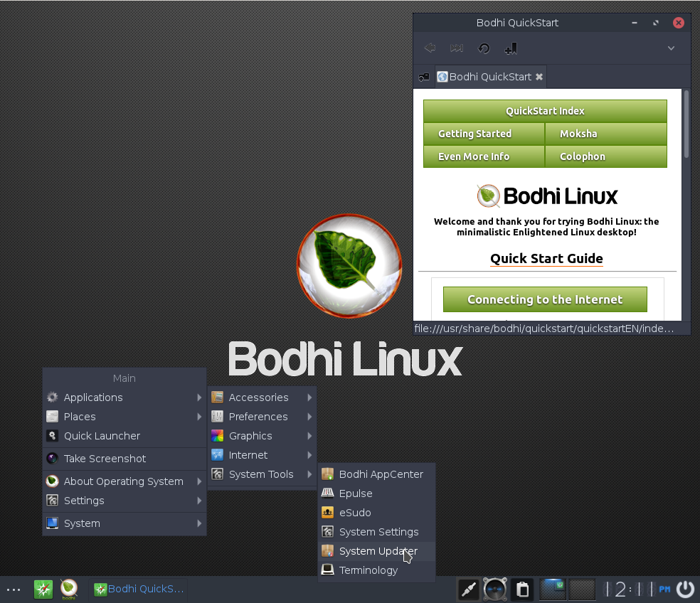Open the clipboard icon in tray

click(x=522, y=589)
